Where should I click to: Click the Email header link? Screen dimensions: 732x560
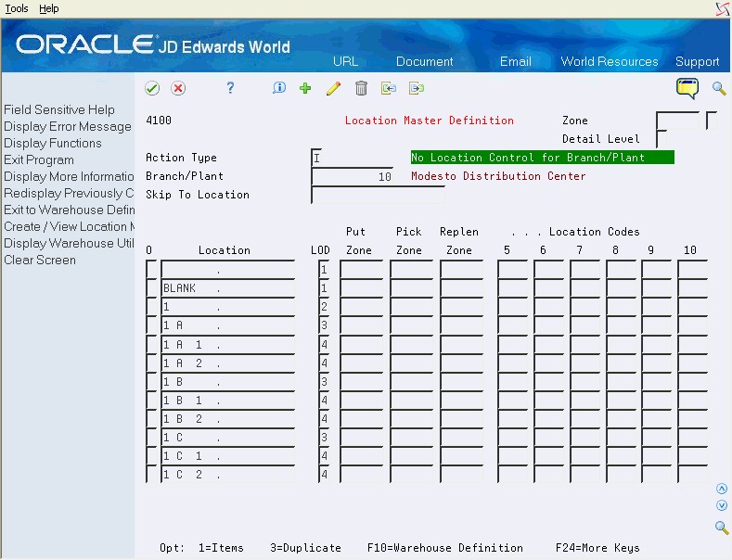coord(516,61)
